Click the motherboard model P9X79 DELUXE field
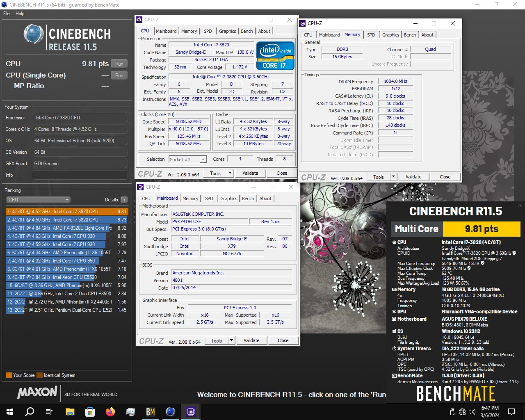525x420 pixels. click(x=209, y=221)
